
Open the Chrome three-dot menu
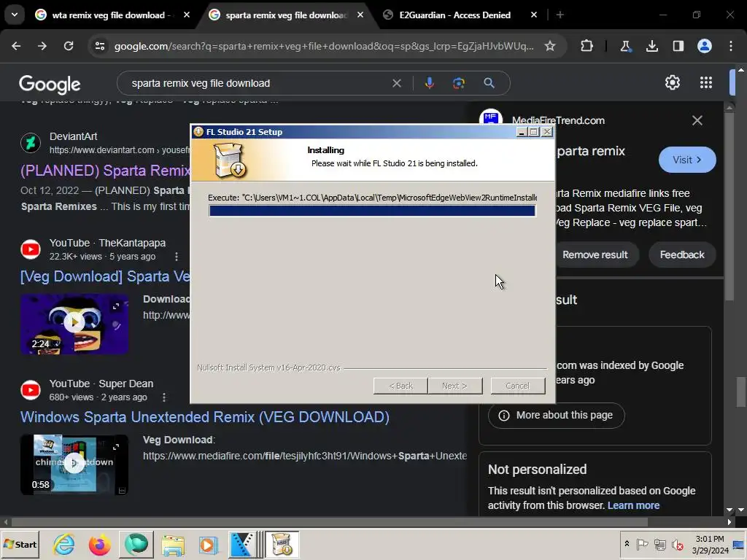click(731, 46)
